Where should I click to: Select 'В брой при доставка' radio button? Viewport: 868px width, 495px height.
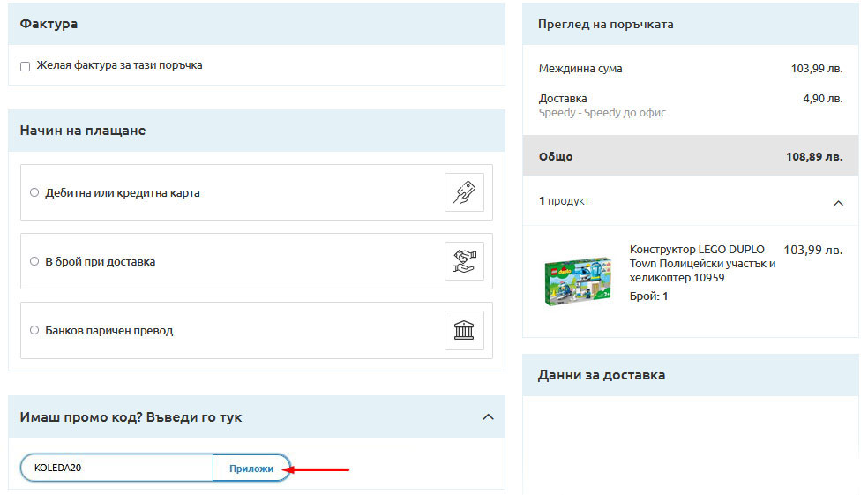click(34, 261)
